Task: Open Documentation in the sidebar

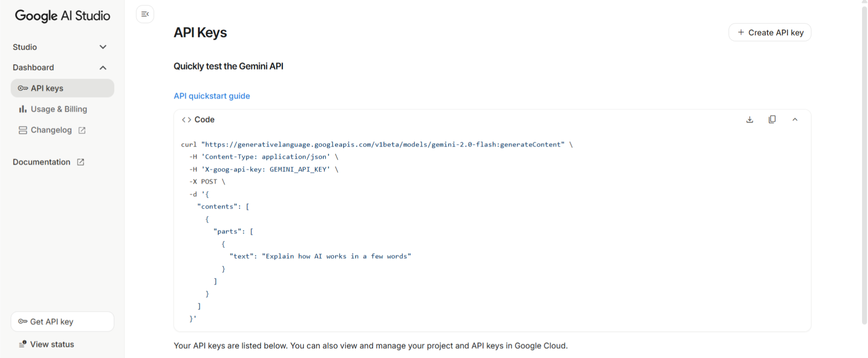Action: point(48,162)
